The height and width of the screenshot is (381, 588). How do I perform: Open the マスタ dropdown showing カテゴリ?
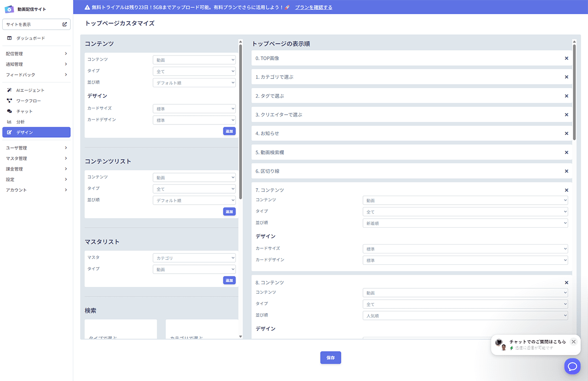tap(194, 258)
